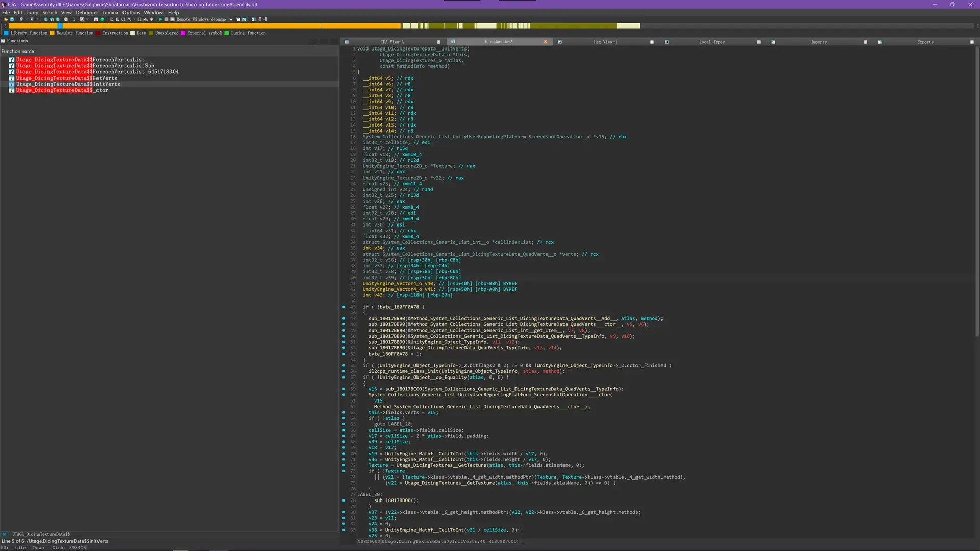Jump forward with the forward navigation arrow
This screenshot has height=551, width=980.
[x=32, y=19]
